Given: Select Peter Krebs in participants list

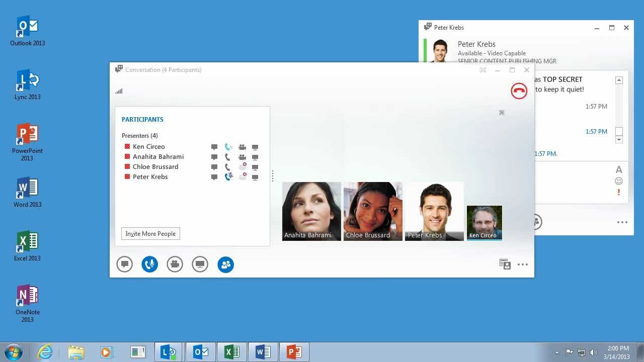Looking at the screenshot, I should 150,177.
